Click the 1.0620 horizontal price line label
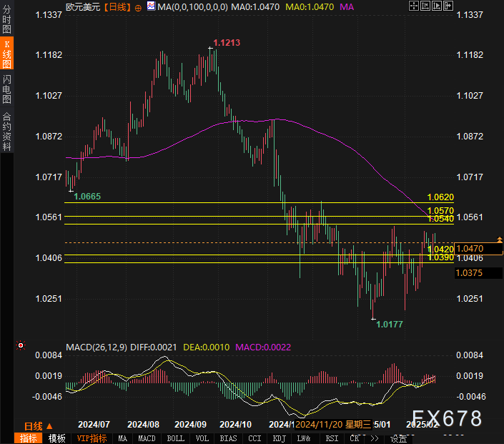 [x=440, y=197]
